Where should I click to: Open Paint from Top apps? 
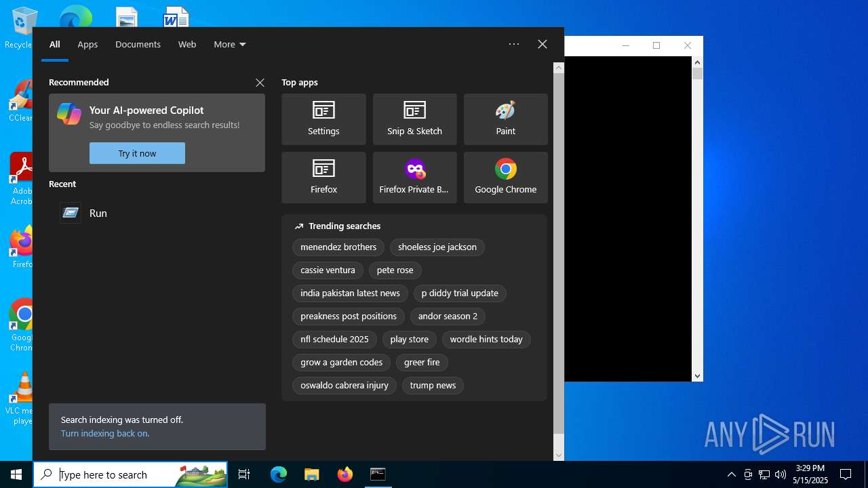[x=505, y=119]
